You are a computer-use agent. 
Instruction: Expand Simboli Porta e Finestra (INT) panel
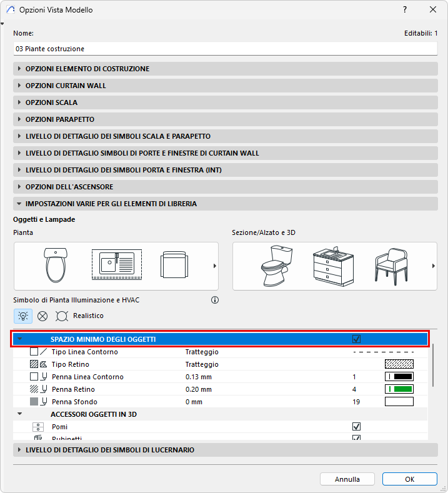click(x=226, y=170)
